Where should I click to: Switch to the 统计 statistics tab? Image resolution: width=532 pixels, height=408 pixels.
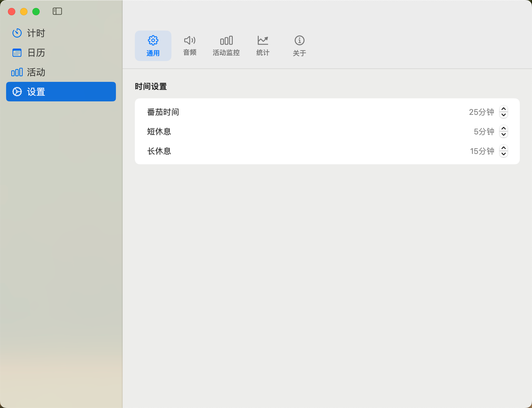pos(263,46)
